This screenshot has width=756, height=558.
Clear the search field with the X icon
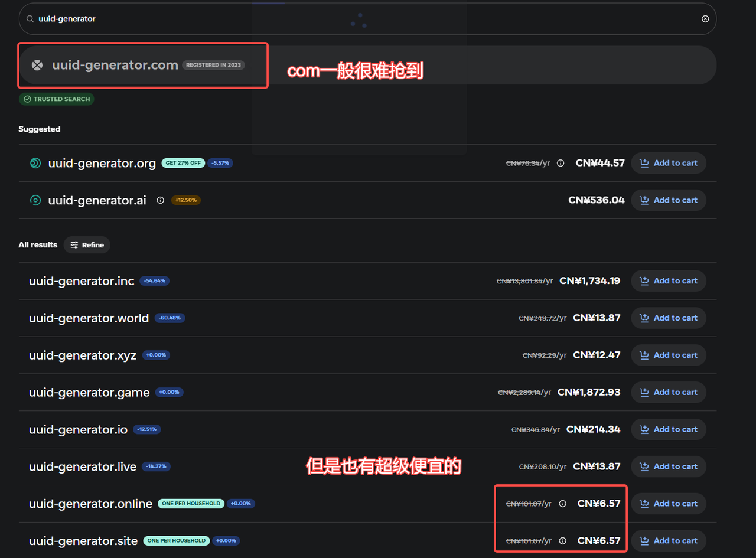pyautogui.click(x=705, y=19)
